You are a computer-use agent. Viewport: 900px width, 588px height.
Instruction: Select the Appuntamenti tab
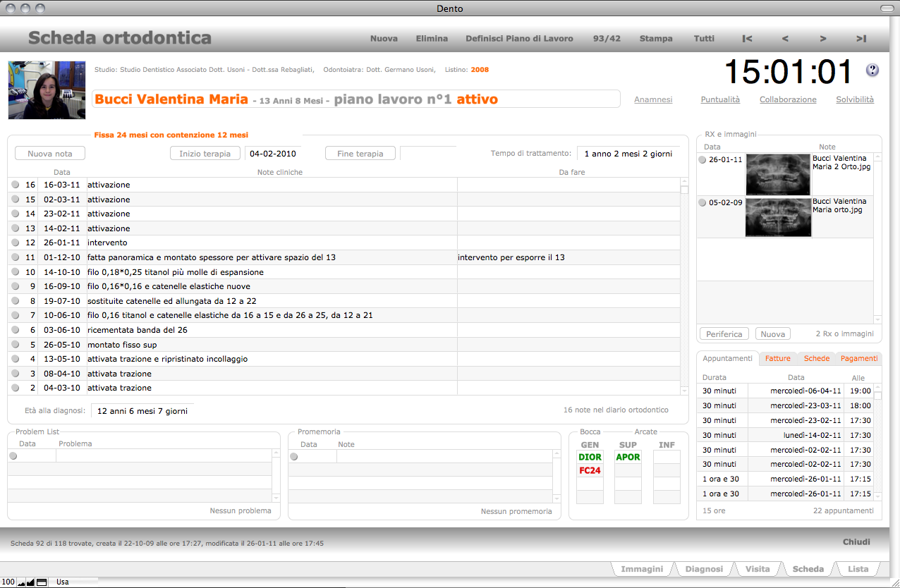tap(728, 358)
